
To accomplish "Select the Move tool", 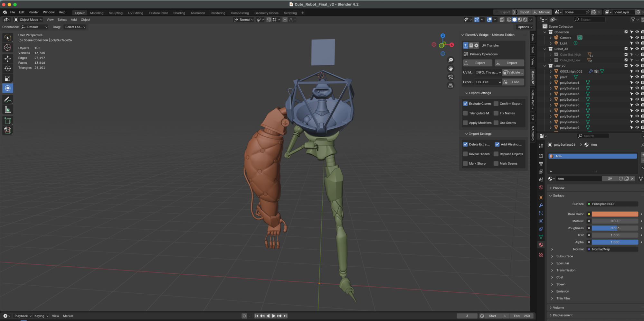I will 8,59.
